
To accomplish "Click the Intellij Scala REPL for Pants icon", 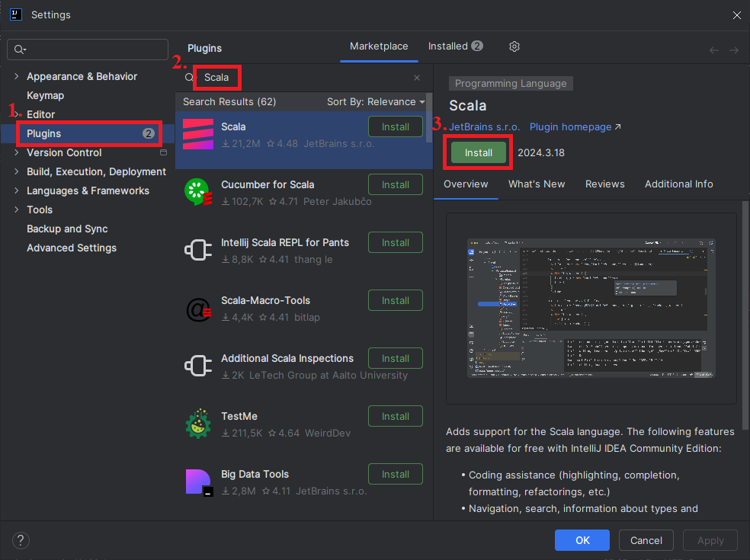I will coord(198,250).
